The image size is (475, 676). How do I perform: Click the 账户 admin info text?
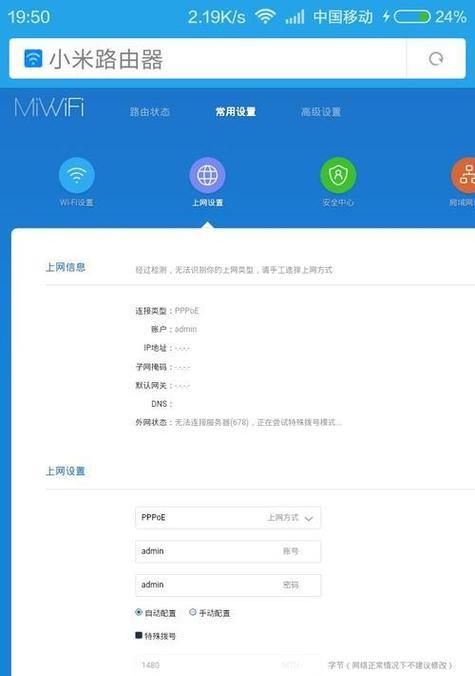point(174,329)
